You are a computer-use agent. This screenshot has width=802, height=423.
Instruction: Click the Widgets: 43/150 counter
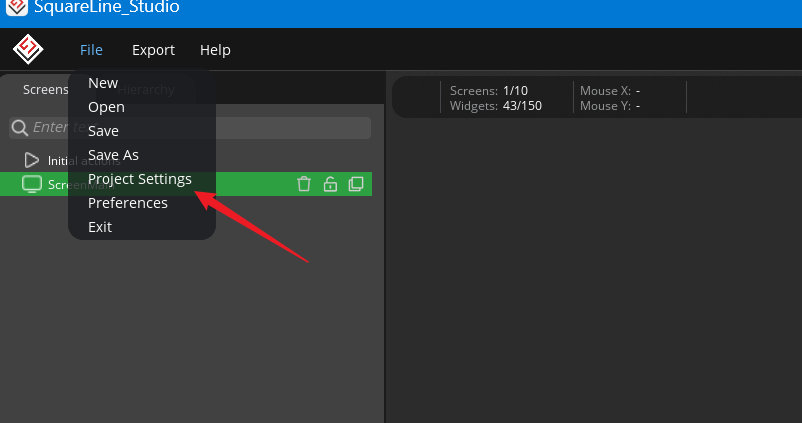pyautogui.click(x=496, y=106)
